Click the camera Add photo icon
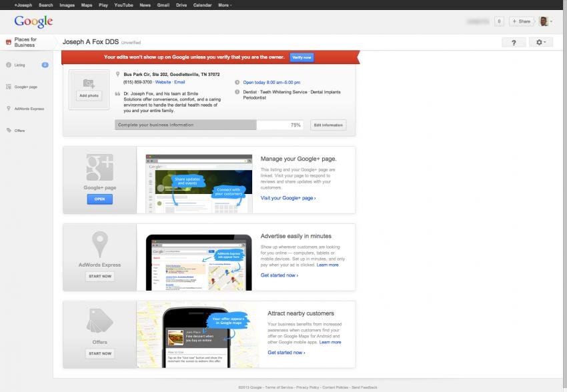The image size is (567, 392). pyautogui.click(x=89, y=83)
